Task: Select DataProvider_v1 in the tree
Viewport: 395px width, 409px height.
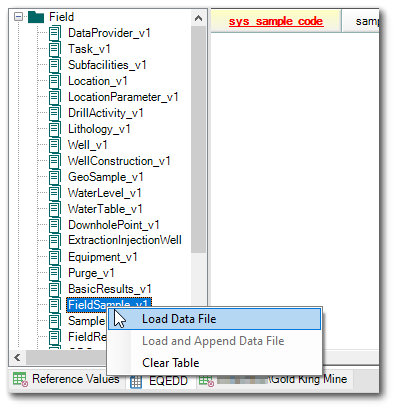Action: coord(109,33)
